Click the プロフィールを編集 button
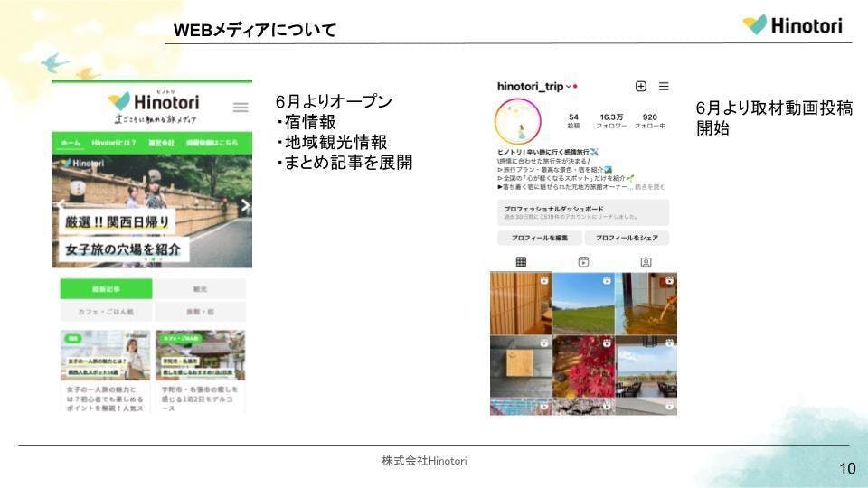868x488 pixels. (537, 238)
